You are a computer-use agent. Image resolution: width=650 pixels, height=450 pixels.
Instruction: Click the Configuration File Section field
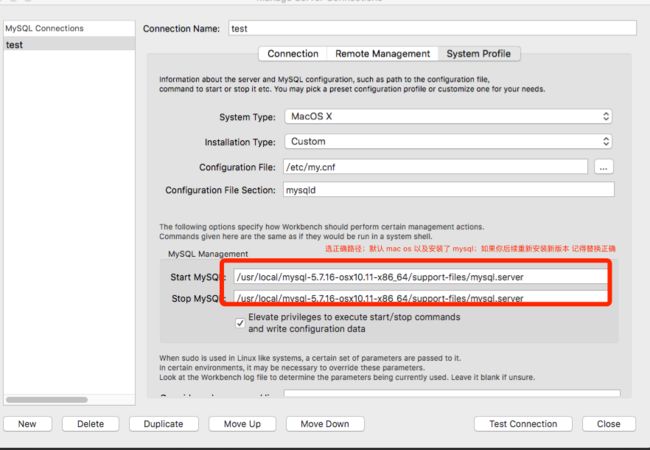pos(449,190)
